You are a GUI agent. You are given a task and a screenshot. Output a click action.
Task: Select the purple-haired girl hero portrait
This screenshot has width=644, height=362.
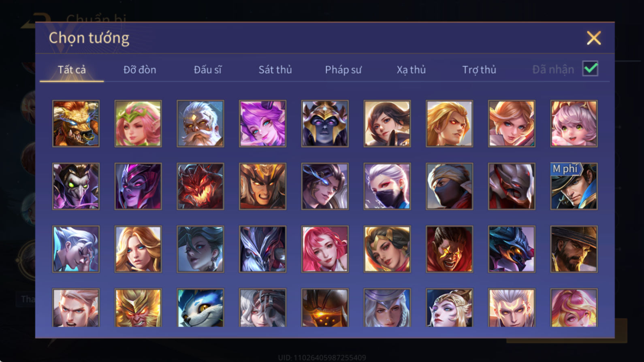(x=262, y=124)
